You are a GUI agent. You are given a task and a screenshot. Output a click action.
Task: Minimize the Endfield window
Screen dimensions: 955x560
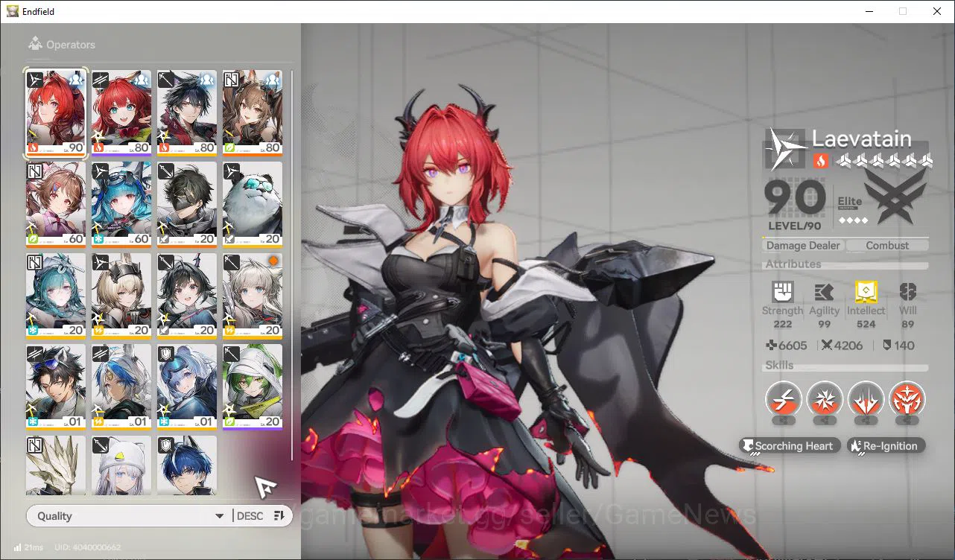coord(869,11)
